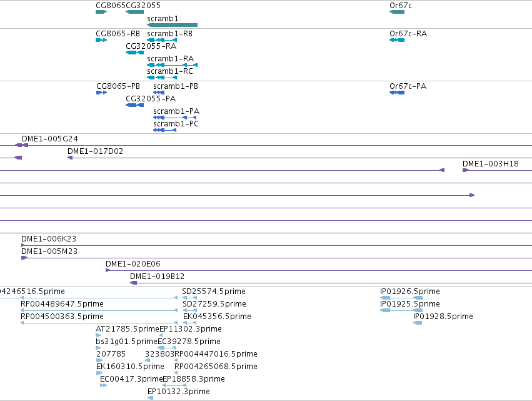Select the scramb1-RB transcript feature
This screenshot has height=401, width=532.
(162, 40)
